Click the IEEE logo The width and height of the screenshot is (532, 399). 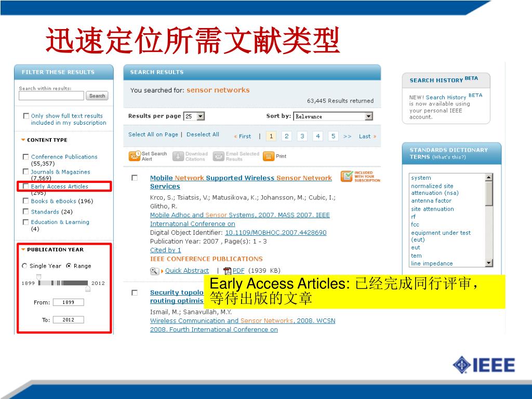[x=484, y=365]
